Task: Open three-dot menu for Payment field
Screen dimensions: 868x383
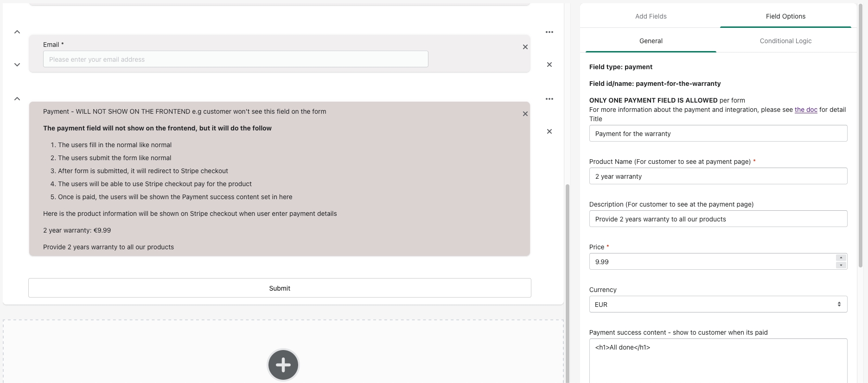Action: (549, 99)
